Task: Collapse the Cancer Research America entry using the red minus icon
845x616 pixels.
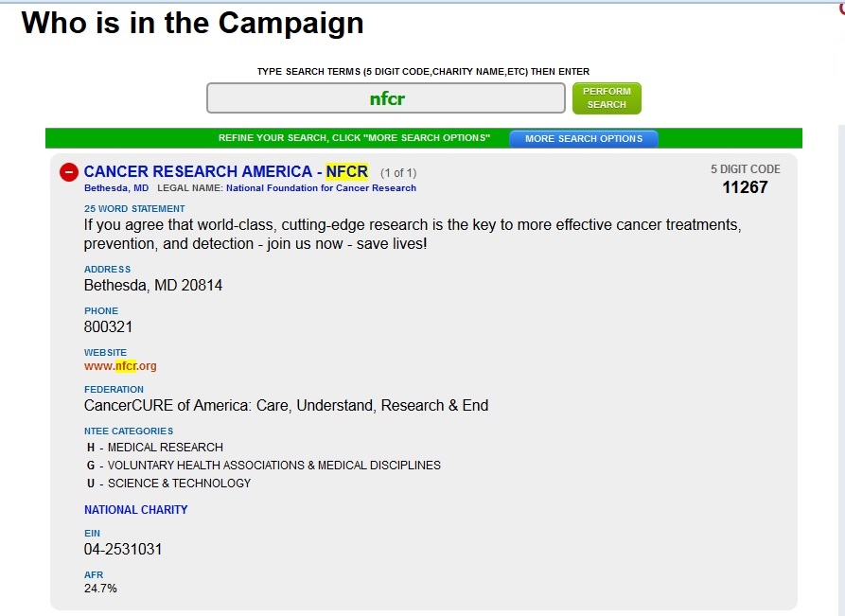Action: [68, 172]
